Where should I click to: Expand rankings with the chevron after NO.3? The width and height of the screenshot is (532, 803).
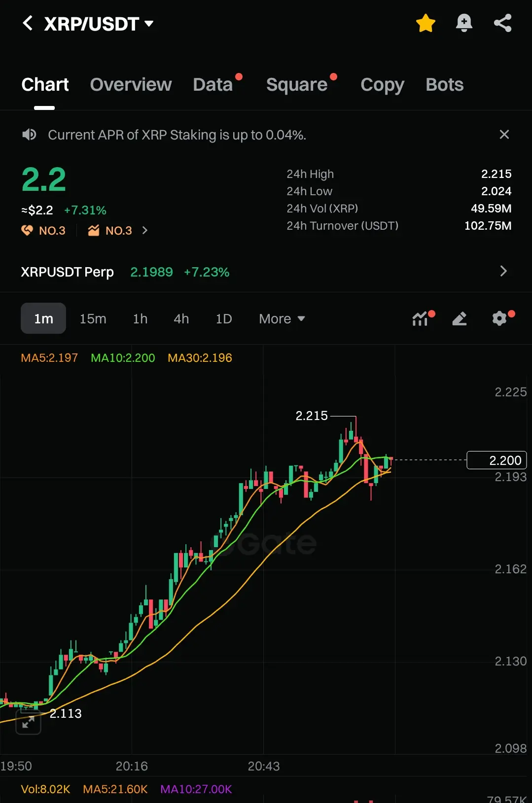pyautogui.click(x=144, y=230)
